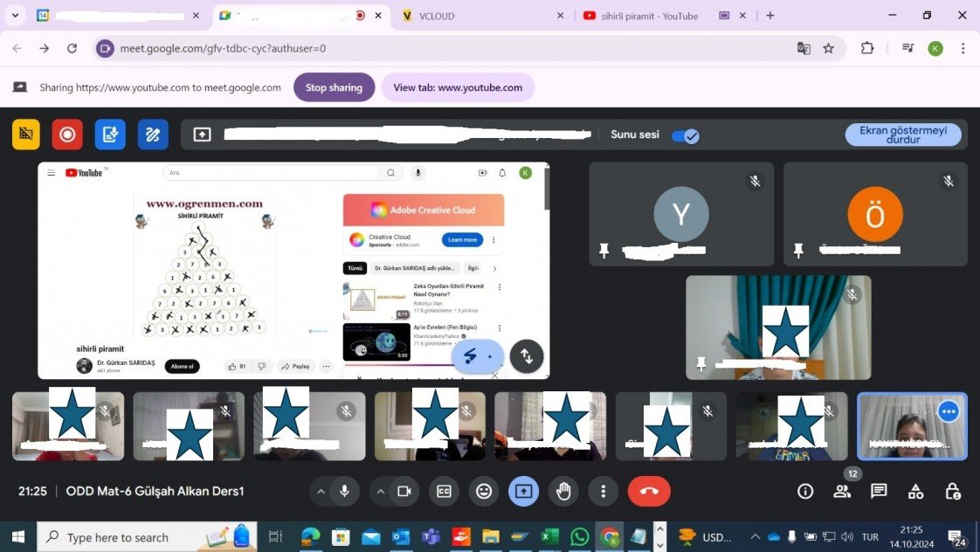980x552 pixels.
Task: Show the participants people list
Action: point(842,492)
